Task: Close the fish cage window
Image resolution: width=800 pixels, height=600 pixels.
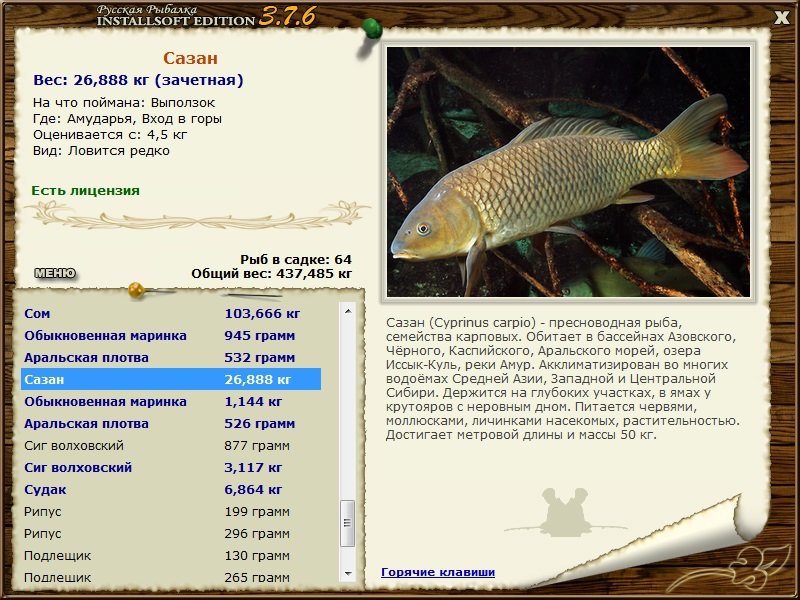Action: [x=781, y=18]
